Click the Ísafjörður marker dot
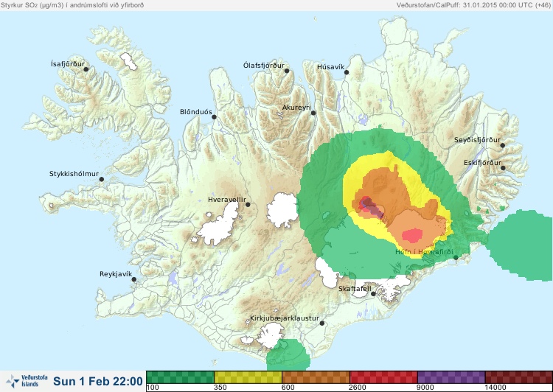 (86, 69)
